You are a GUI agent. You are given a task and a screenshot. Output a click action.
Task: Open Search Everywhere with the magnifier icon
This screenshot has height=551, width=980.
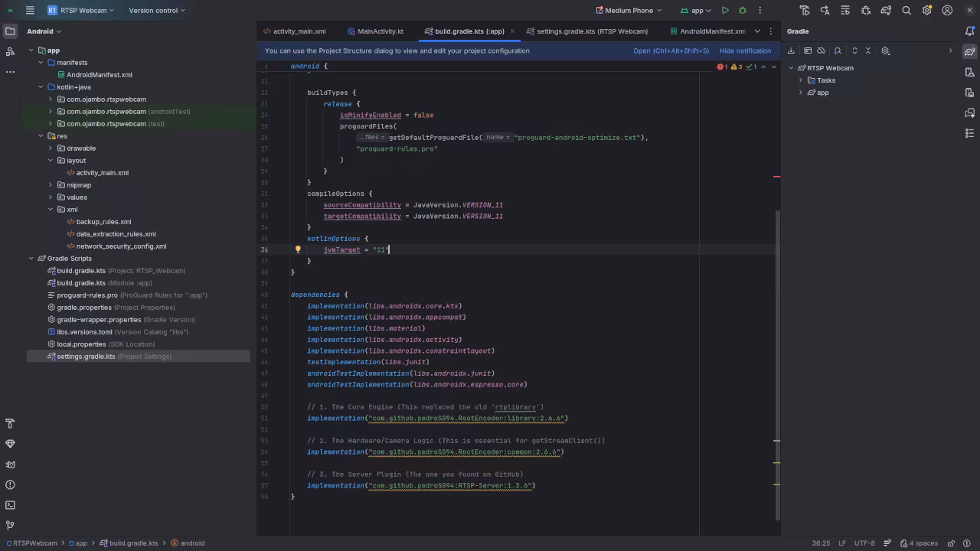click(x=906, y=10)
